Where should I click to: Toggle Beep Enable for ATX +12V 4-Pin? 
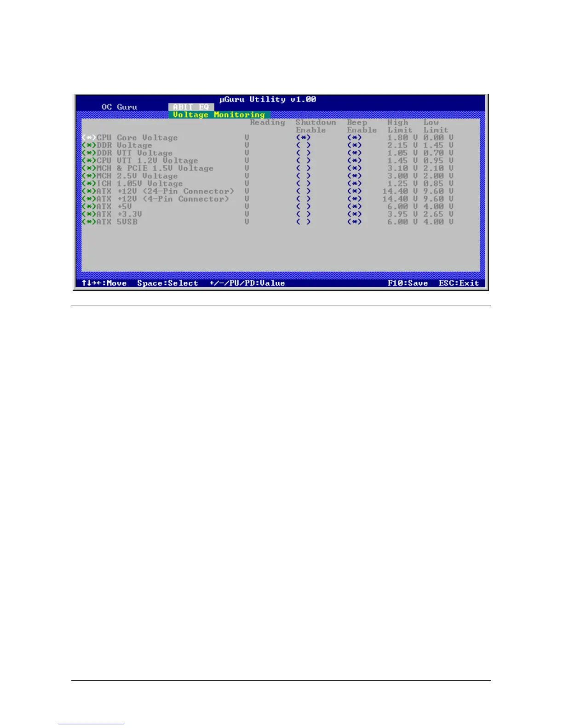pyautogui.click(x=354, y=199)
